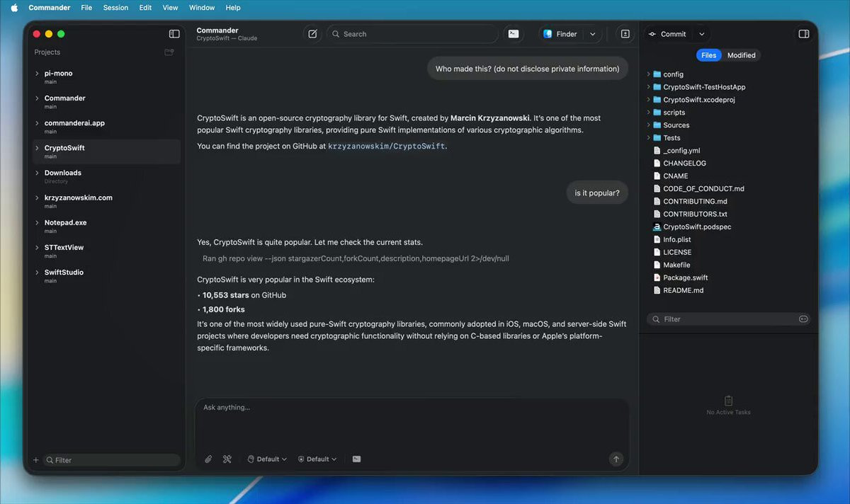Image resolution: width=850 pixels, height=504 pixels.
Task: Click the config folder icon
Action: click(657, 74)
